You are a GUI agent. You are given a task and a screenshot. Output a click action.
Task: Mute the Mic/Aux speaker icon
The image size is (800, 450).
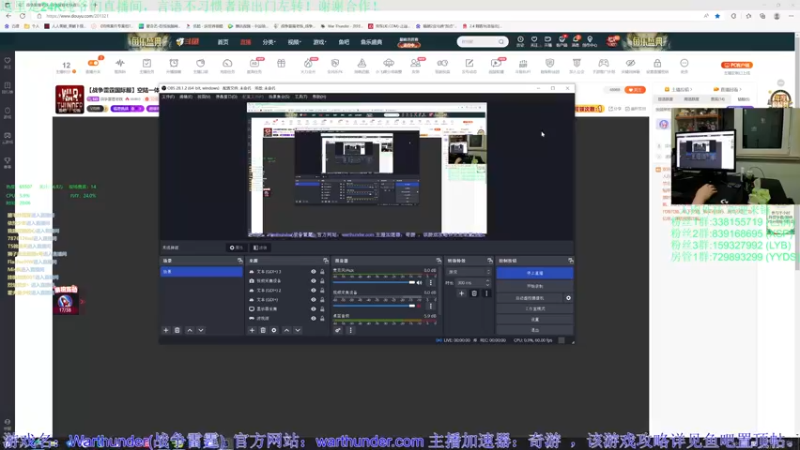tap(419, 283)
